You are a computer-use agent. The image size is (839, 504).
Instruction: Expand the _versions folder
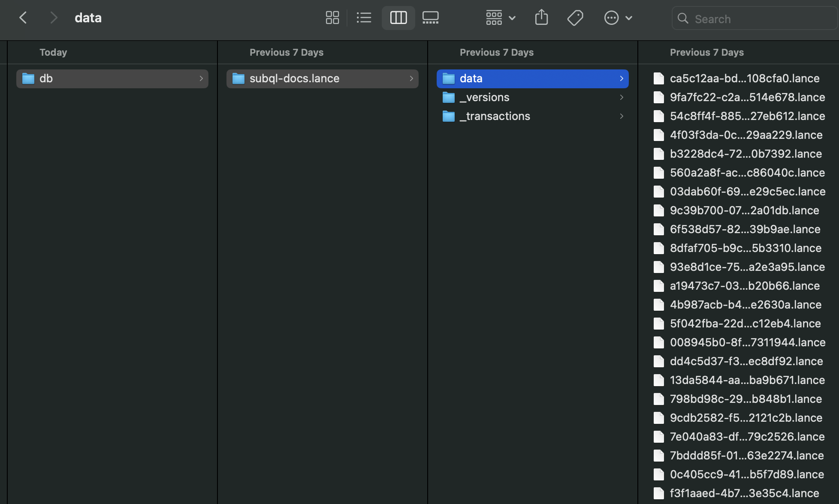click(622, 97)
